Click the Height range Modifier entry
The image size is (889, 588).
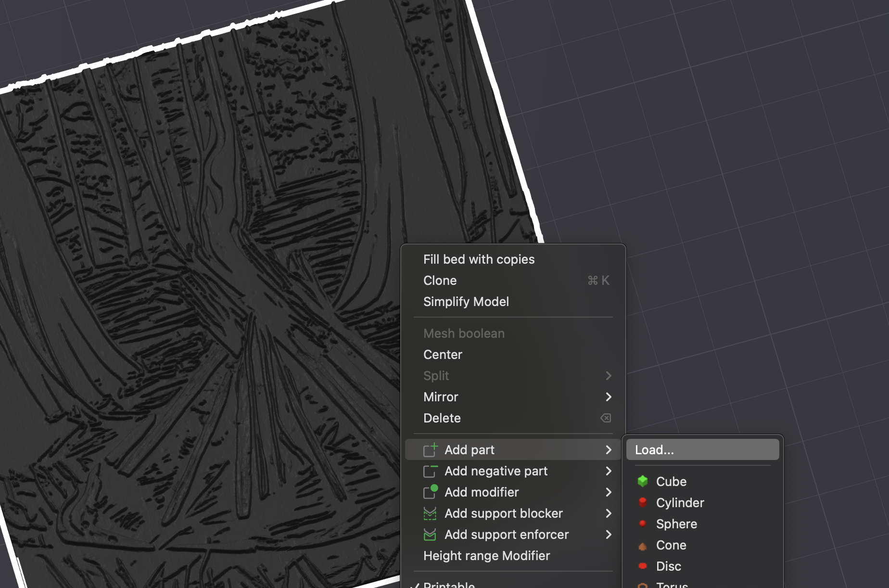pyautogui.click(x=513, y=556)
